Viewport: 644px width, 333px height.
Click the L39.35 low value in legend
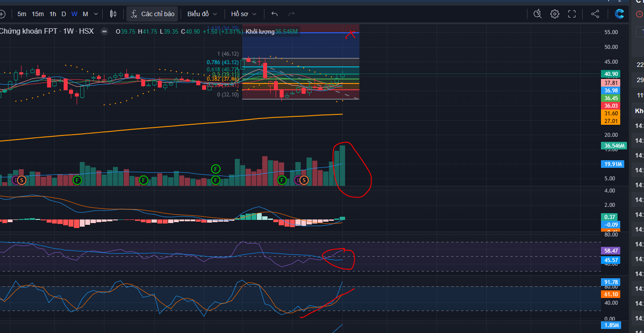pos(169,31)
